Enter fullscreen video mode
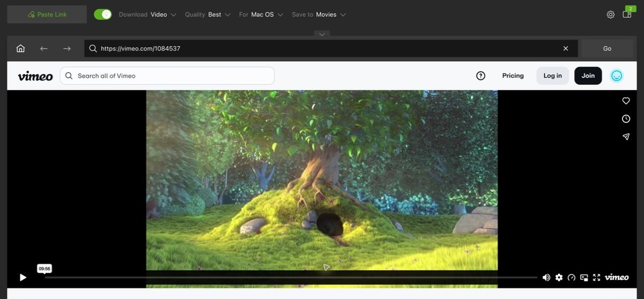Viewport: 644px width, 299px height. (x=597, y=278)
